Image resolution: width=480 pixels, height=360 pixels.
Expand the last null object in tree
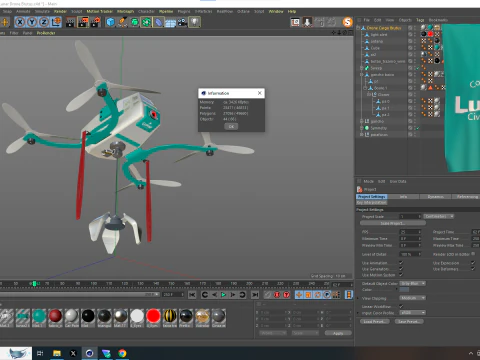362,135
